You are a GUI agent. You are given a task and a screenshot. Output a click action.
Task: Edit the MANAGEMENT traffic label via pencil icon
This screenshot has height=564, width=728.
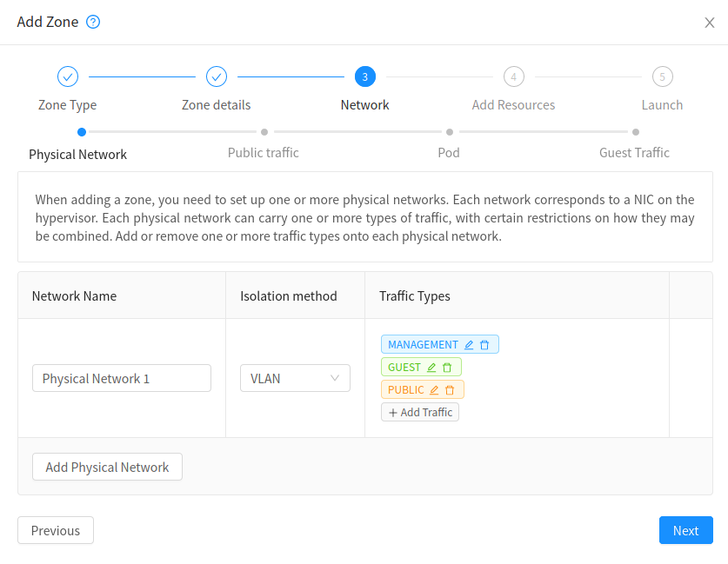(469, 344)
